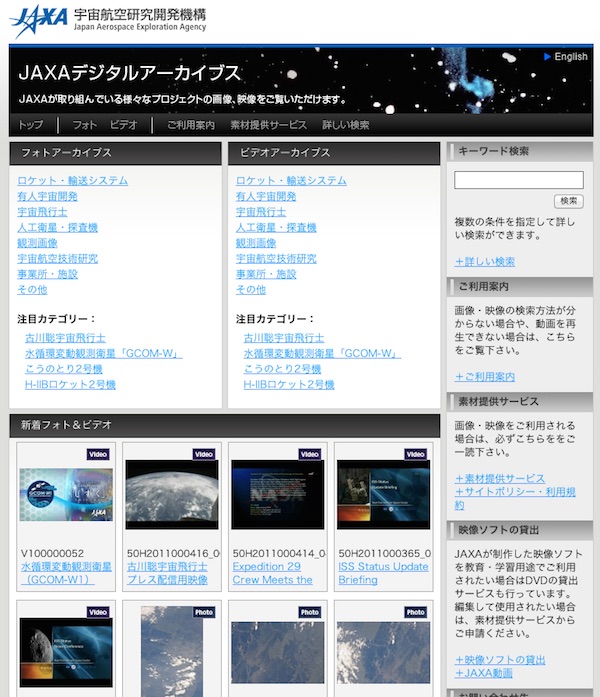The image size is (600, 697).
Task: Open H-IIBロケット2号機 featured video category
Action: click(289, 385)
